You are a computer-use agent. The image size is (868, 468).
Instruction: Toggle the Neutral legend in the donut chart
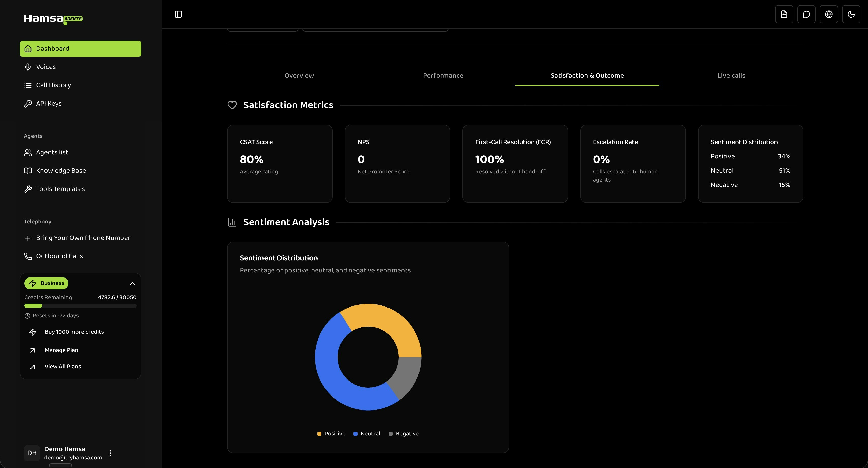pyautogui.click(x=367, y=434)
